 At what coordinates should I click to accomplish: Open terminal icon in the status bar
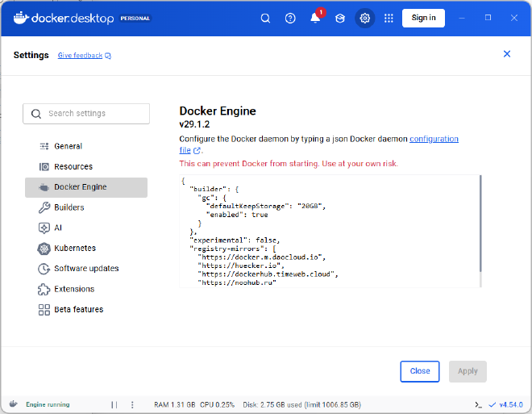click(479, 404)
